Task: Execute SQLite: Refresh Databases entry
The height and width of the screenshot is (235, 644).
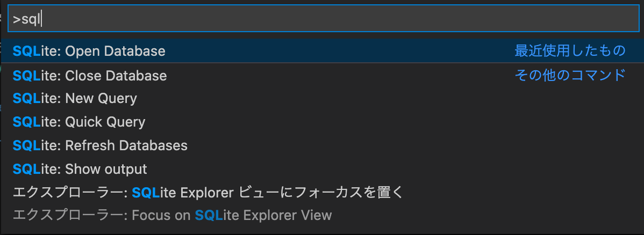Action: pos(322,145)
